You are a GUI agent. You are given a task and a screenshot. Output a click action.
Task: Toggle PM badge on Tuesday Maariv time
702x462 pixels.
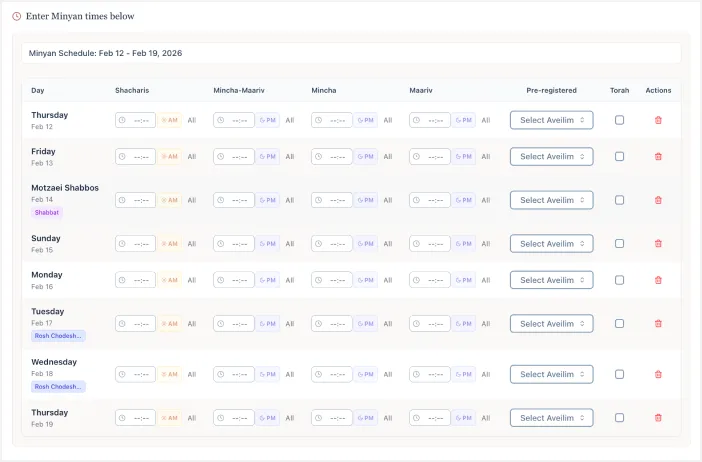point(464,324)
